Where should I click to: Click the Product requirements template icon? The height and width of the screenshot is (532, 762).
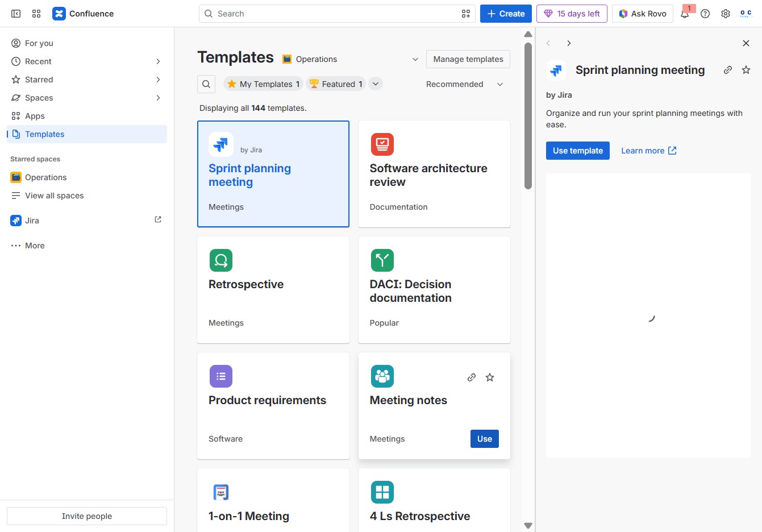221,376
